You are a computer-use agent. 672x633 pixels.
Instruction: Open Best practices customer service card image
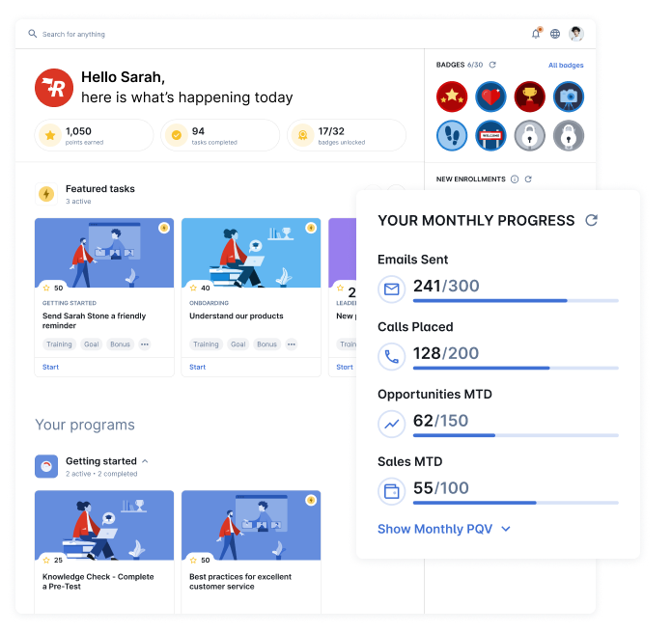(x=251, y=525)
